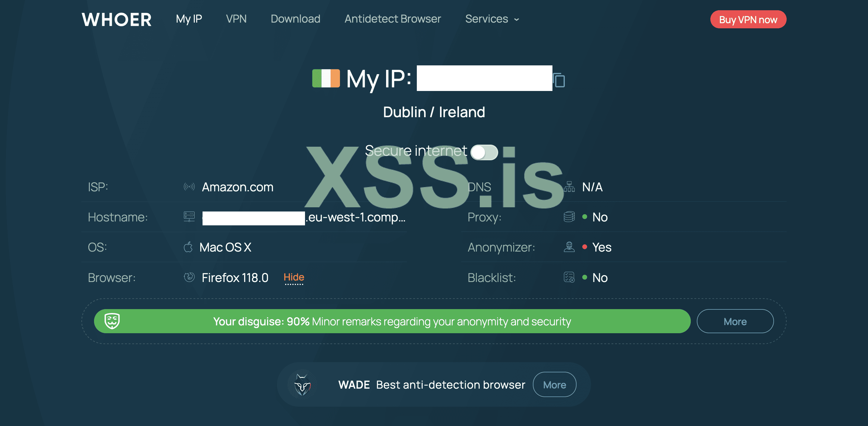The height and width of the screenshot is (426, 868).
Task: Click the Ireland flag icon
Action: coord(326,78)
